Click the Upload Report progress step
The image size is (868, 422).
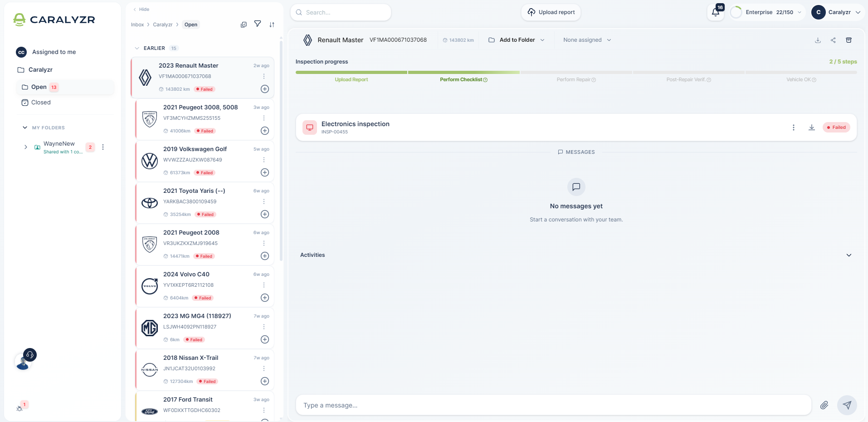[x=351, y=79]
